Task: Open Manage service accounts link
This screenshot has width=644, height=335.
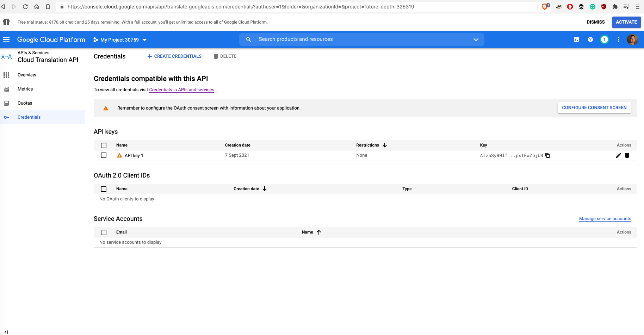Action: [x=605, y=219]
